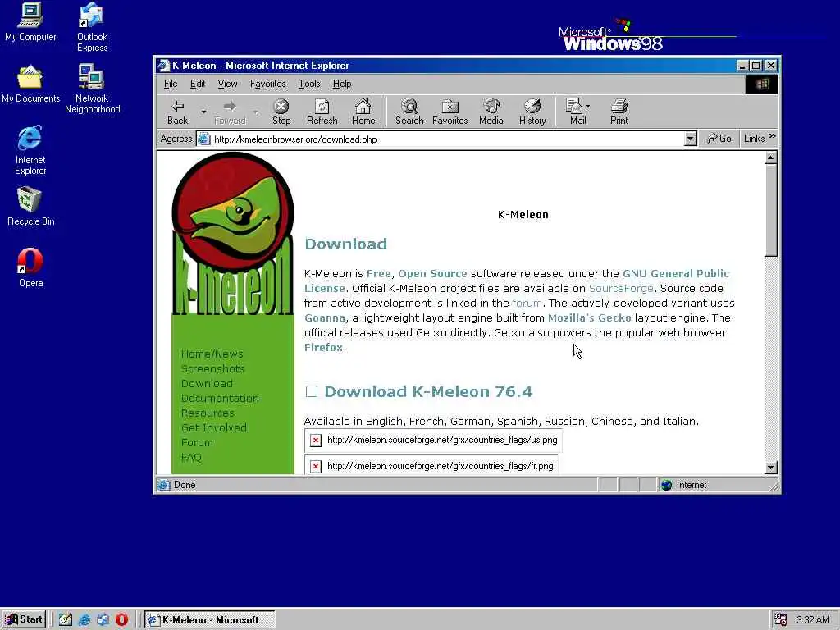This screenshot has height=630, width=840.
Task: Select the Internet Explorer desktop icon
Action: coord(30,150)
